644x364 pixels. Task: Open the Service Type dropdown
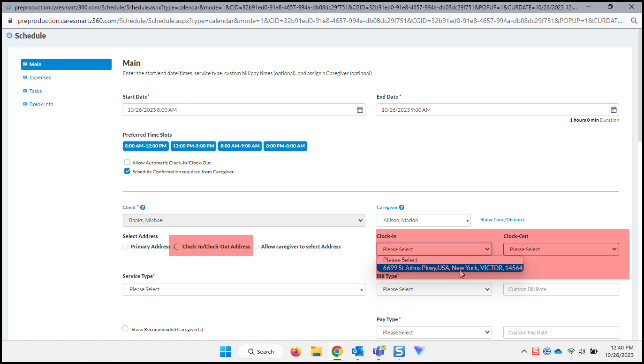(x=244, y=289)
